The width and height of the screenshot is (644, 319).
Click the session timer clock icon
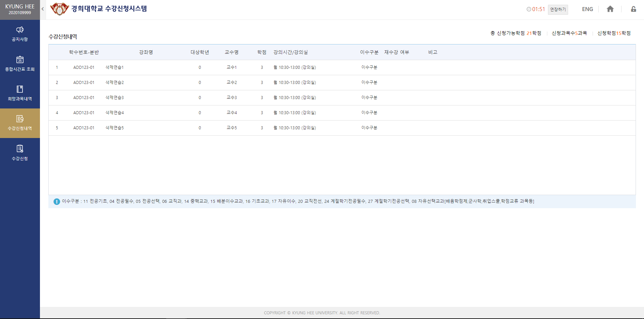click(529, 9)
